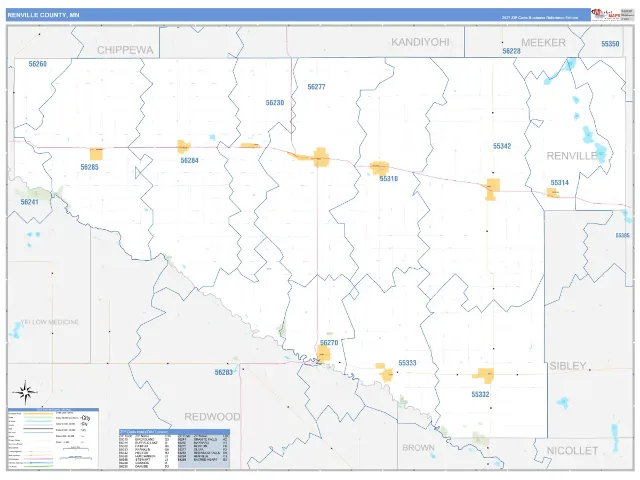Click ZIP code label 55333
Screen dimensions: 640x480
click(407, 363)
